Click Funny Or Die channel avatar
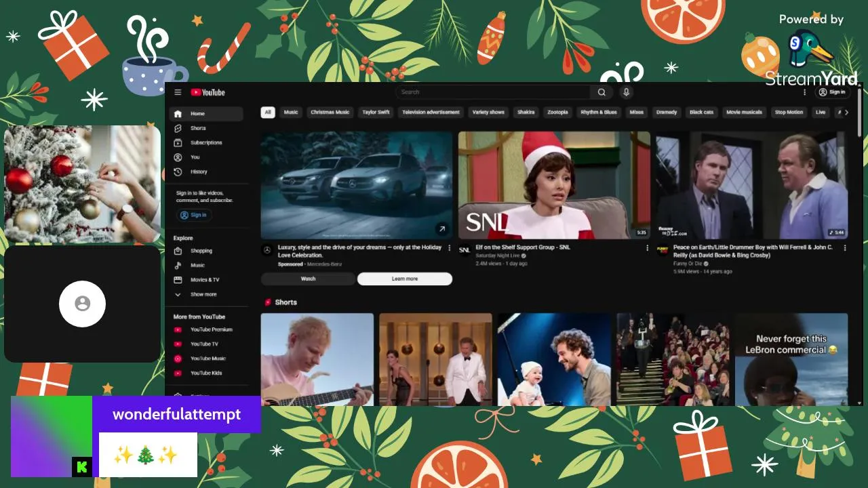Image resolution: width=868 pixels, height=488 pixels. (663, 250)
